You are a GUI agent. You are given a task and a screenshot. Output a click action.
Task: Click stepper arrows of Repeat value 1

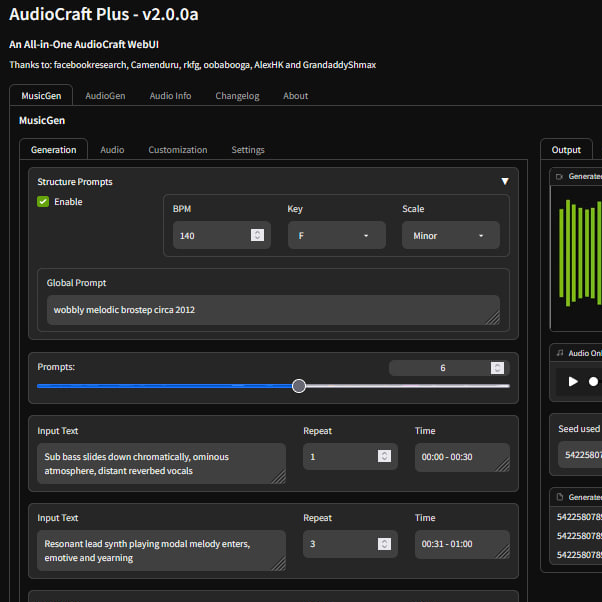coord(384,456)
